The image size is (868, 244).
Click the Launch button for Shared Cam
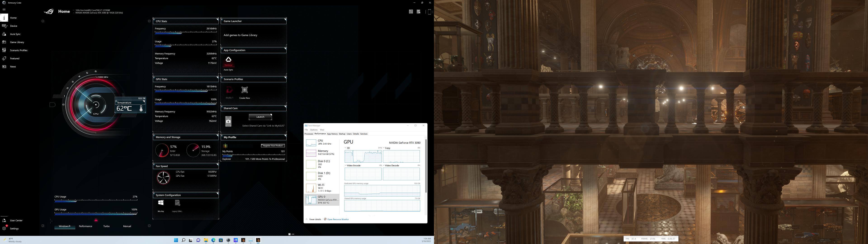pyautogui.click(x=260, y=117)
